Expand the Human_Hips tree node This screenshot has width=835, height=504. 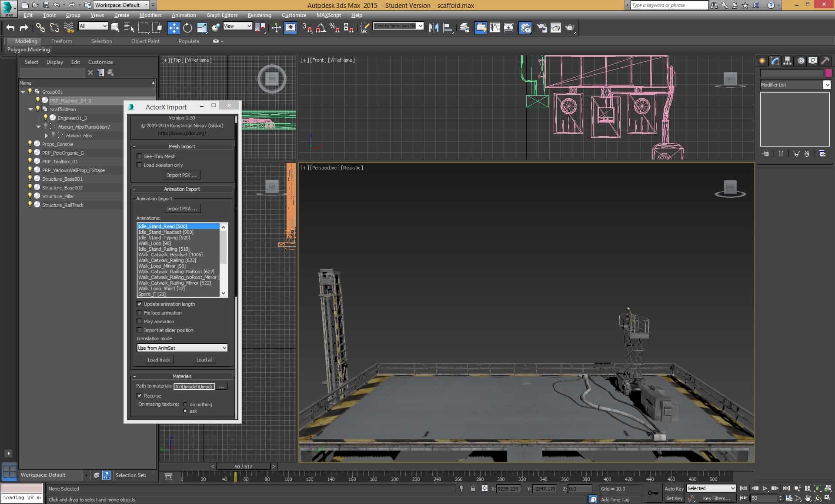[47, 136]
